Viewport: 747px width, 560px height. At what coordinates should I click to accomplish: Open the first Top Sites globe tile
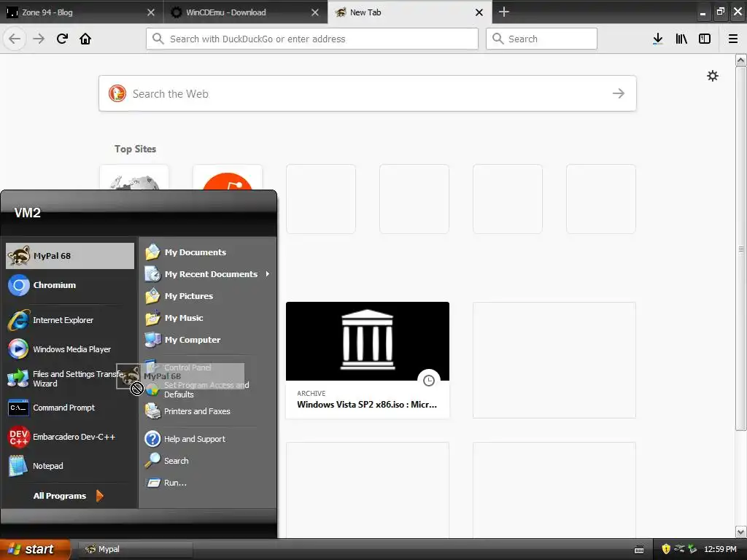[x=134, y=177]
